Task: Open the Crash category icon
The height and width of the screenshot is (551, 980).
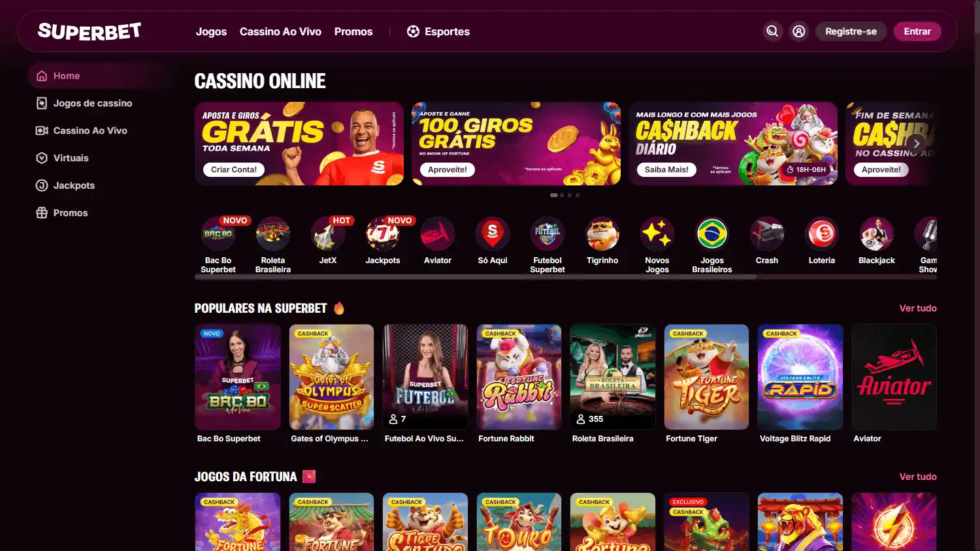Action: click(767, 234)
